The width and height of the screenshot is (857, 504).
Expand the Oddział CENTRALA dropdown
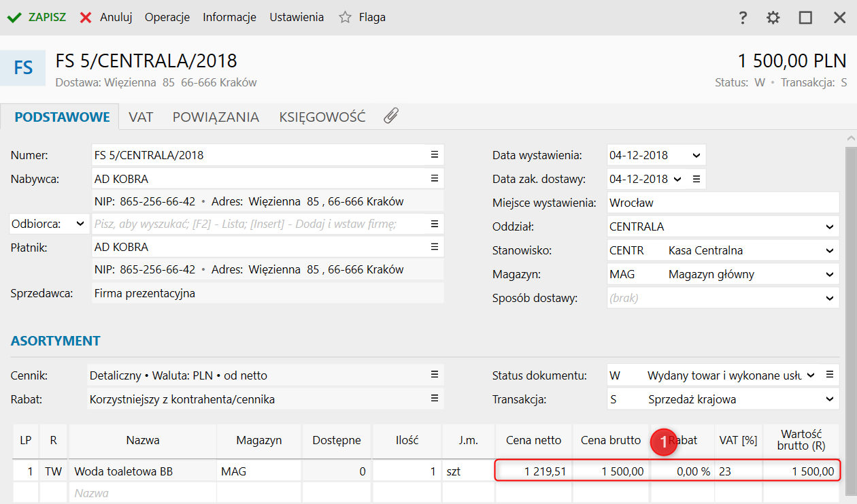(x=829, y=226)
